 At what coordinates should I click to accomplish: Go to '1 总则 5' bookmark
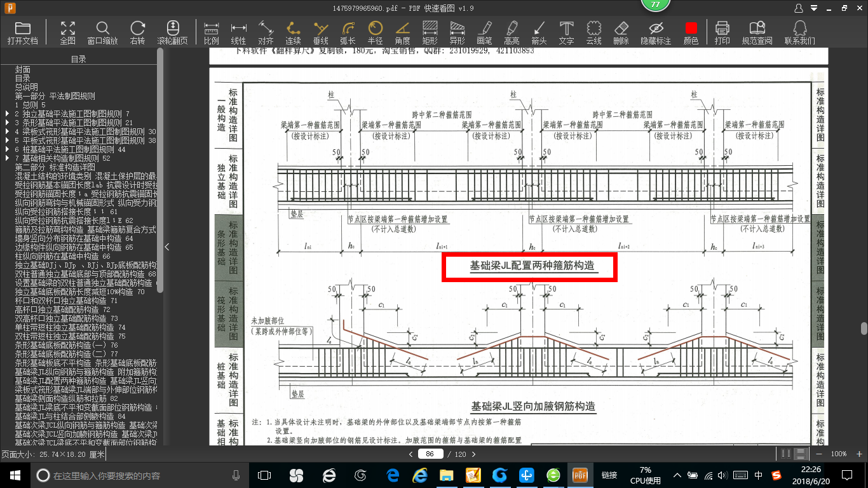click(31, 105)
